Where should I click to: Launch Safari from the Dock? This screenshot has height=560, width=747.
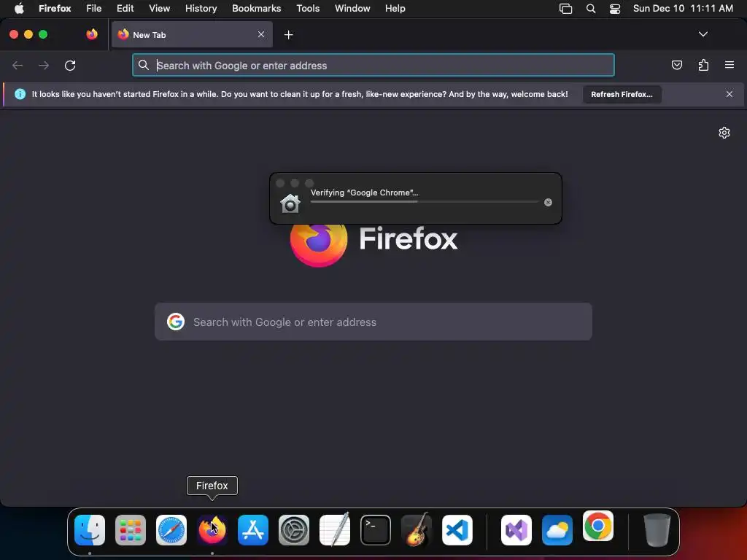(171, 530)
